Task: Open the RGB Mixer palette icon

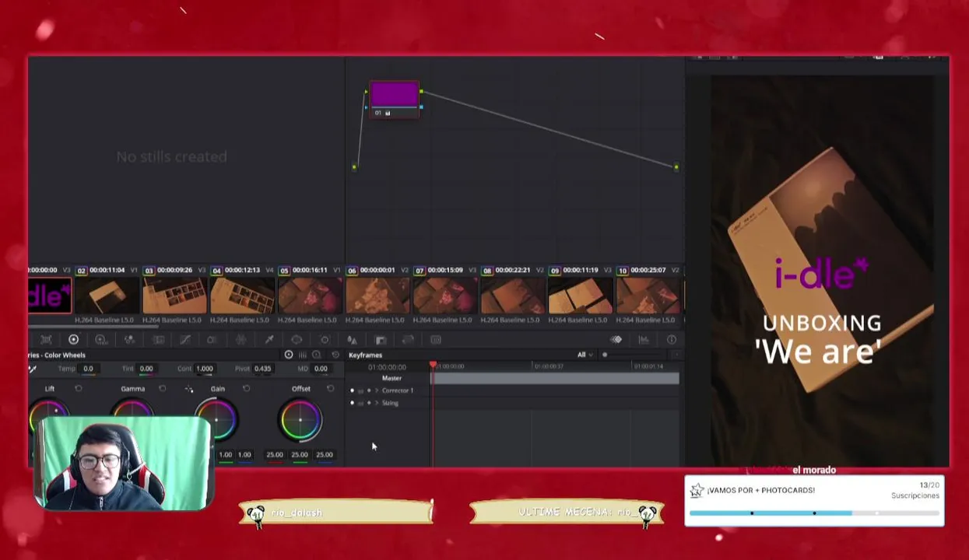Action: pyautogui.click(x=129, y=340)
